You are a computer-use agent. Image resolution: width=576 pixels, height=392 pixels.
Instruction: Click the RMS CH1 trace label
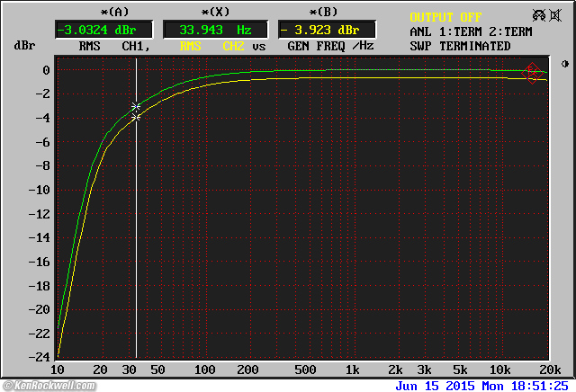point(114,46)
